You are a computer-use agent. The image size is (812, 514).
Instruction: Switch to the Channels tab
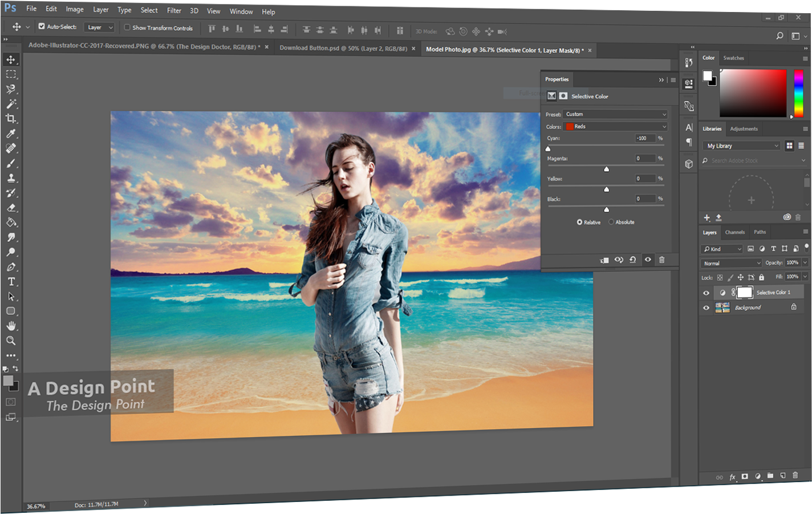734,232
